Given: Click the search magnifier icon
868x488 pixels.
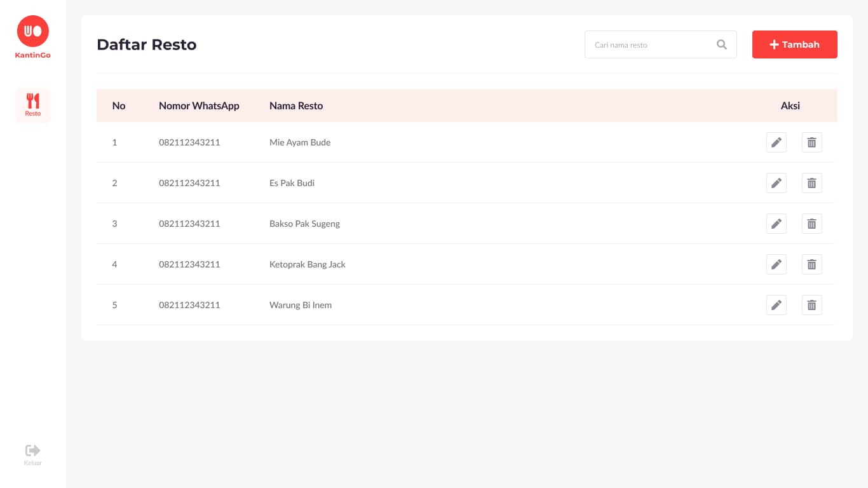Looking at the screenshot, I should tap(722, 44).
